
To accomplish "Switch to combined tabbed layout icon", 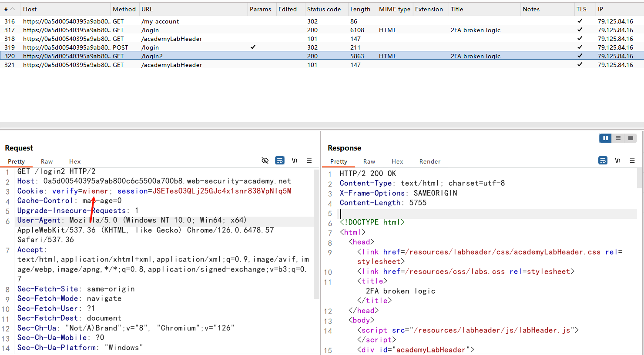I will coord(631,138).
